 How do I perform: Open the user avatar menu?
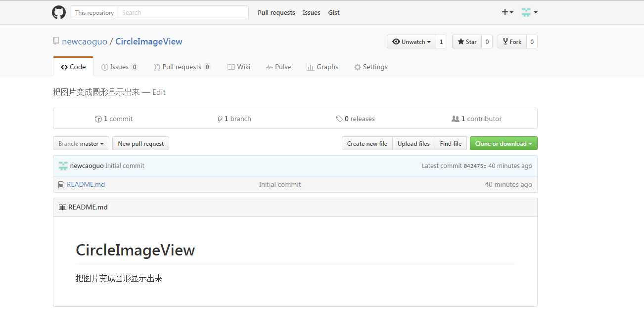(530, 12)
